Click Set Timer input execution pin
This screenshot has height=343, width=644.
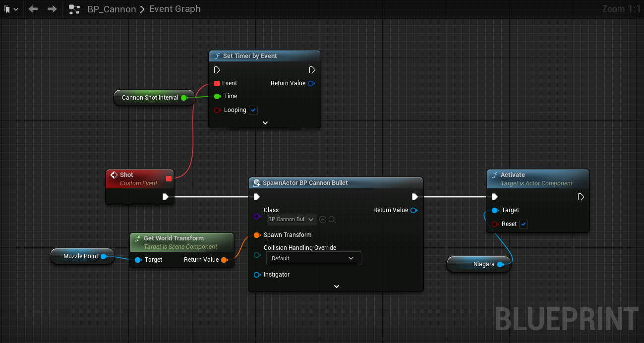pyautogui.click(x=217, y=70)
